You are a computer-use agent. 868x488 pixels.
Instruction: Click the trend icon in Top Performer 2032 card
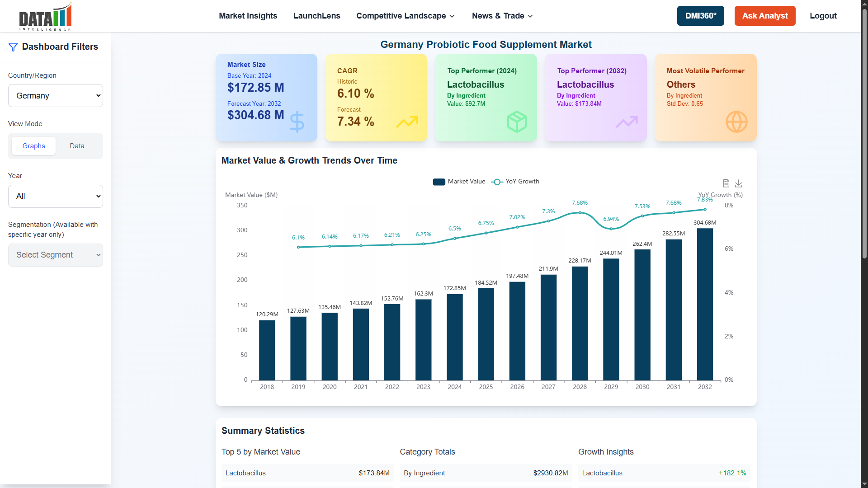click(627, 122)
